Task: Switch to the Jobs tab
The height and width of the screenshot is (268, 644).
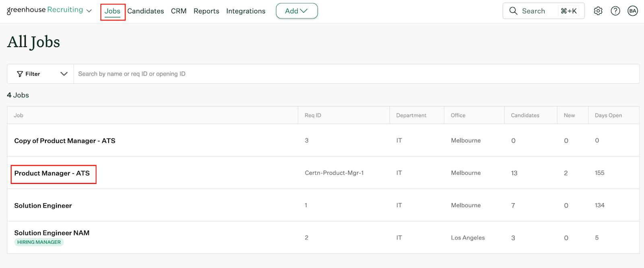Action: [112, 11]
